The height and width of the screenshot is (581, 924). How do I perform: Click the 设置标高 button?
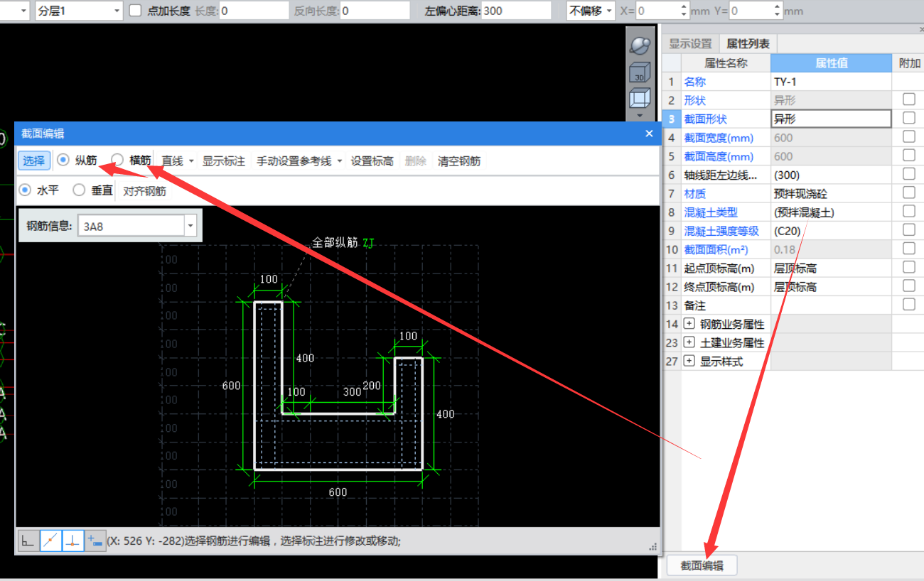(x=372, y=161)
